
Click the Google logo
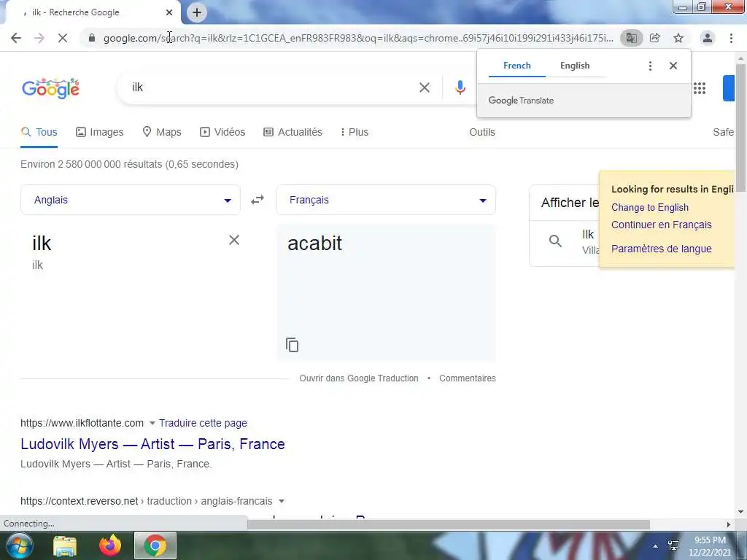50,88
